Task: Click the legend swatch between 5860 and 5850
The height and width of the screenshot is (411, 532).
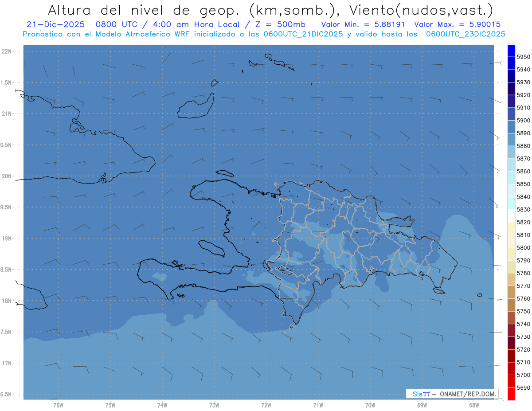Action: (x=511, y=177)
